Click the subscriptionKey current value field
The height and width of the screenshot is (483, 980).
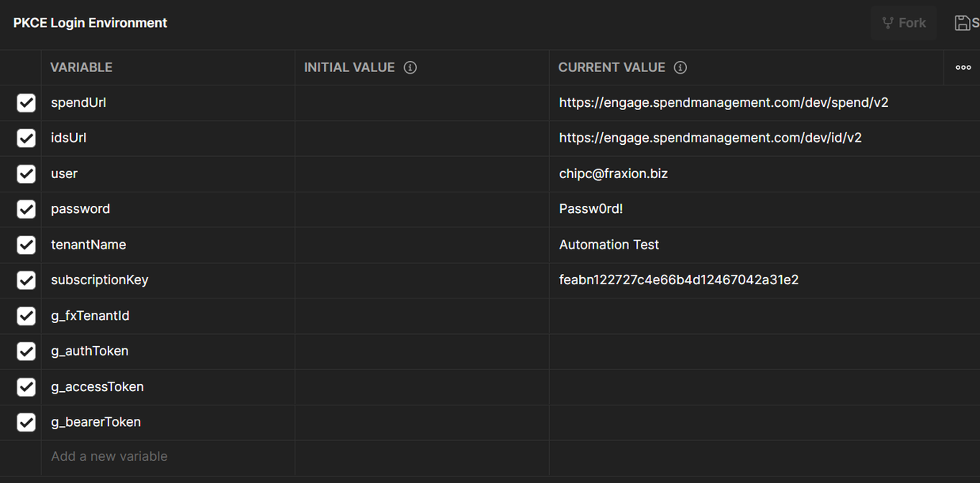pos(678,280)
